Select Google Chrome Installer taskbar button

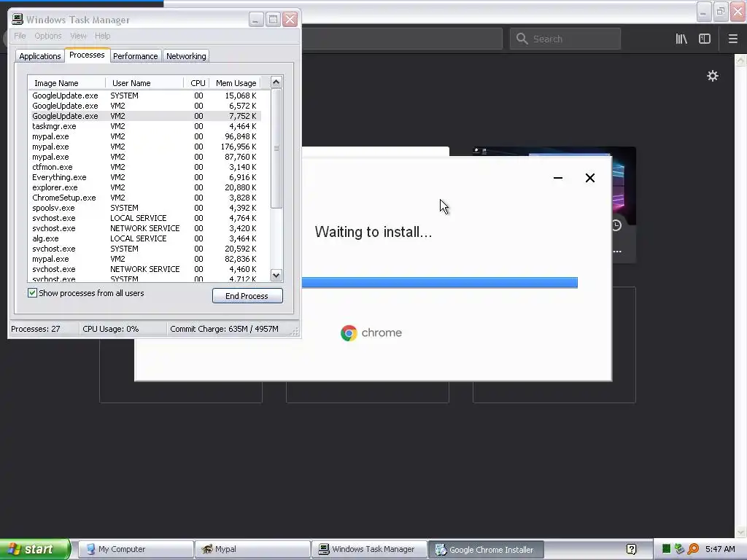(x=486, y=550)
